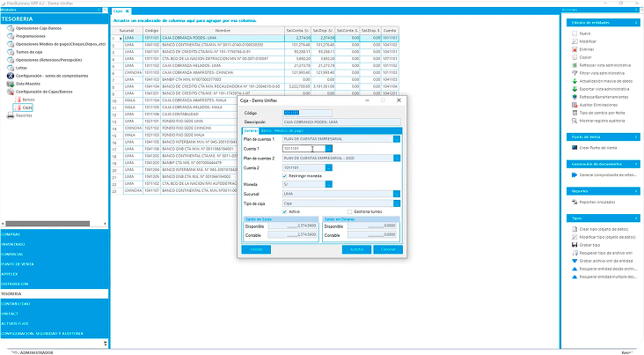Screen dimensions: 644x355
Task: Open Reportes printer icon in Tesorería tree
Action: click(11, 115)
